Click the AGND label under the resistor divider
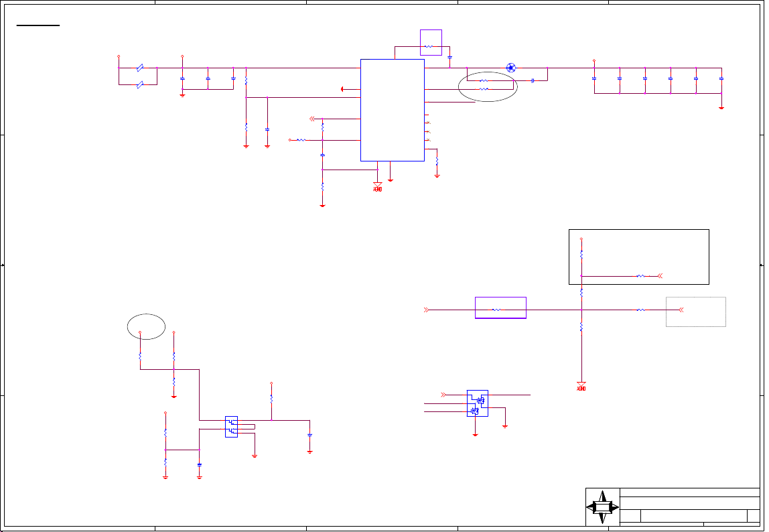The width and height of the screenshot is (769, 532). [x=581, y=389]
